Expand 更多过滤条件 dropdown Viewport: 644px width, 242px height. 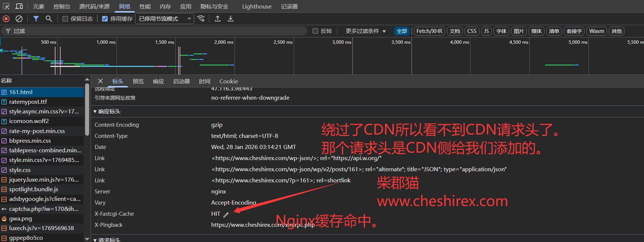click(365, 31)
